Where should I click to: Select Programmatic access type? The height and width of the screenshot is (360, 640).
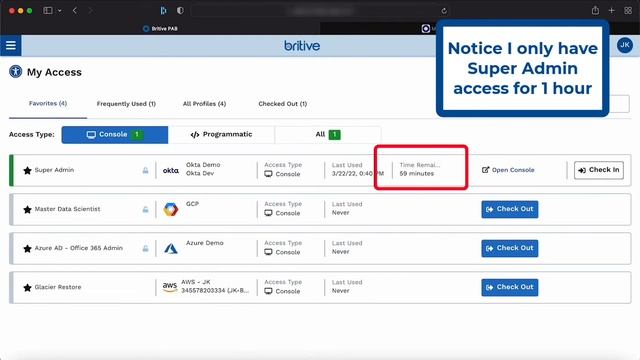click(x=222, y=135)
